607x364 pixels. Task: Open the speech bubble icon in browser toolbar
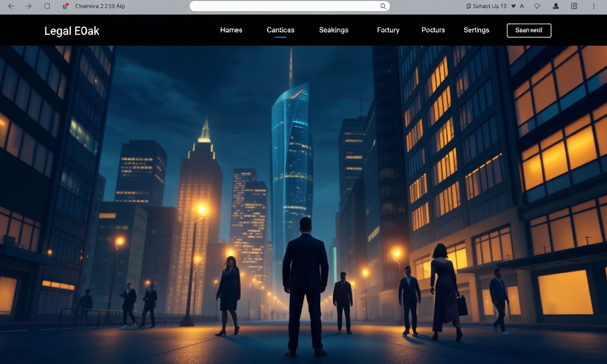point(537,6)
